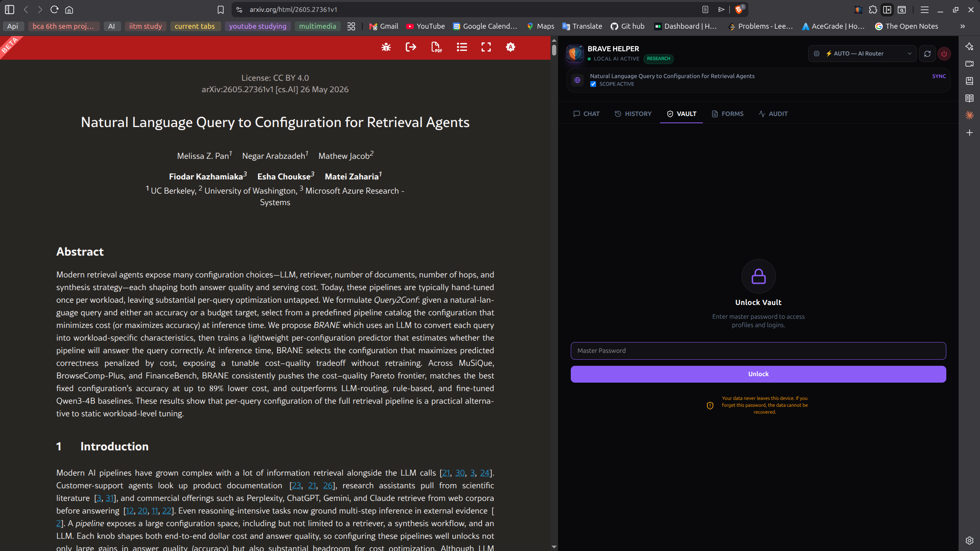The image size is (980, 551).
Task: Open The Open Notes bookmark
Action: [x=907, y=26]
